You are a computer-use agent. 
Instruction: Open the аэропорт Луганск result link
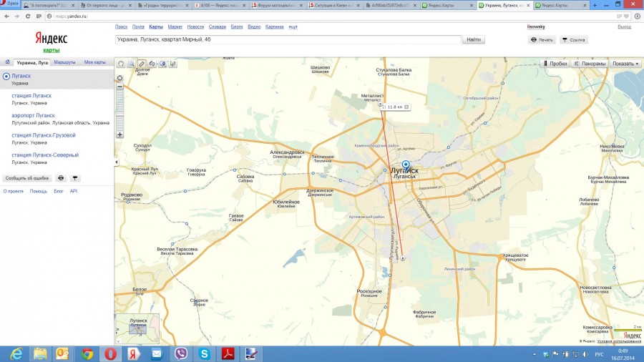34,115
